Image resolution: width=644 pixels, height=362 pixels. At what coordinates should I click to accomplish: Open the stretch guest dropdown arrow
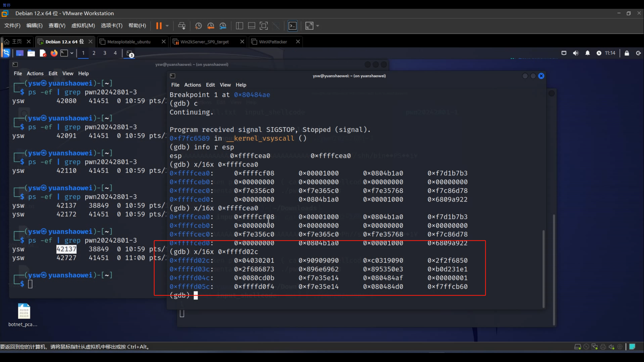coord(318,26)
